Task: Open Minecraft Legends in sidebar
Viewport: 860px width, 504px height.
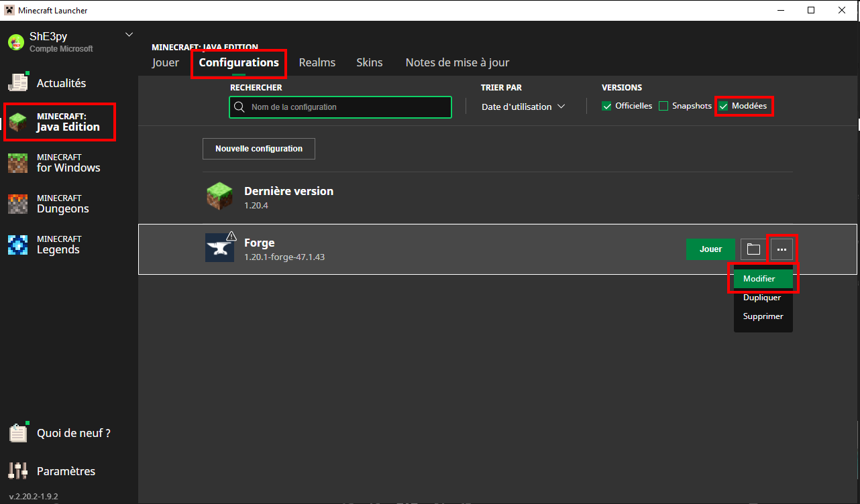Action: (44, 245)
